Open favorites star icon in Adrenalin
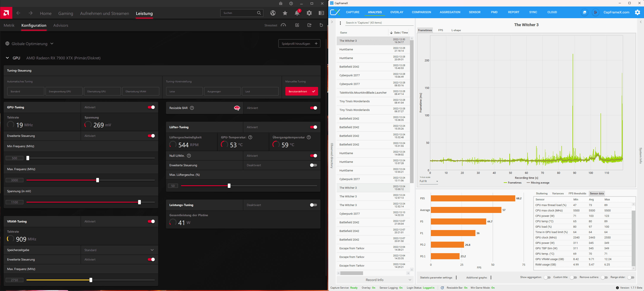 click(285, 13)
